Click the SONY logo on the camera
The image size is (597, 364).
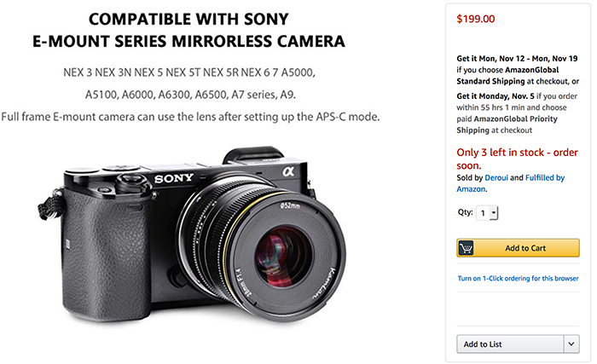click(174, 178)
